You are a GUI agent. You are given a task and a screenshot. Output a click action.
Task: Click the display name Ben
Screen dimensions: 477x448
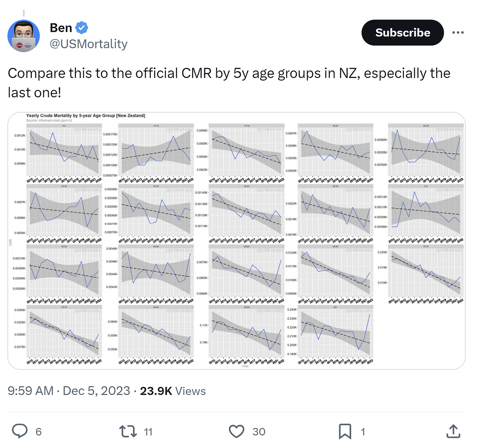(61, 28)
